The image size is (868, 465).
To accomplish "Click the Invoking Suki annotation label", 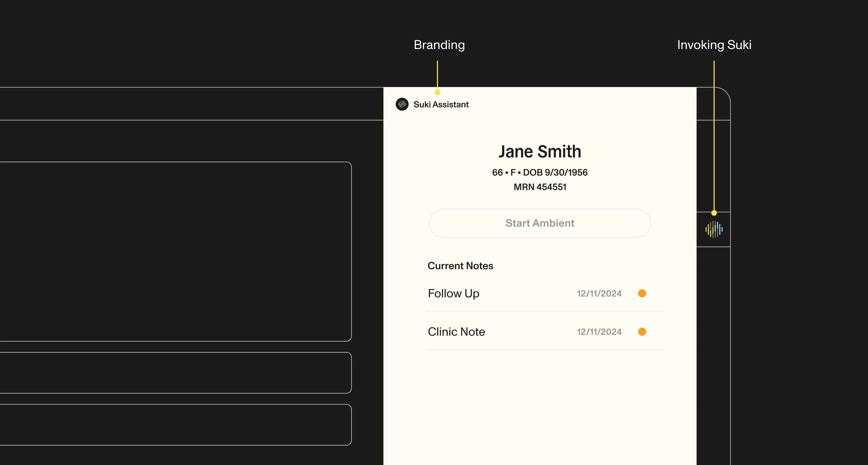I will (x=714, y=45).
